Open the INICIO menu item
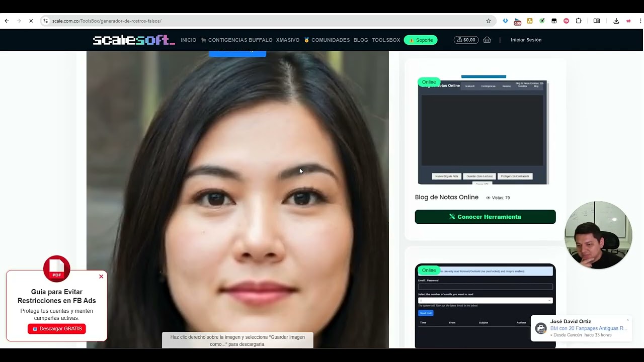Image resolution: width=644 pixels, height=362 pixels. pyautogui.click(x=189, y=40)
